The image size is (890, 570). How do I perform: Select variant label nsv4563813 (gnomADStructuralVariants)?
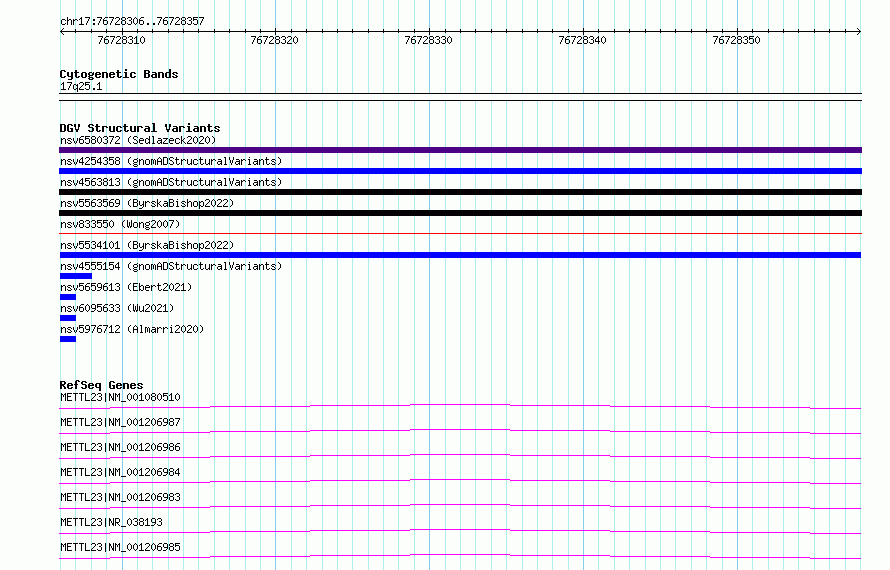click(x=171, y=182)
